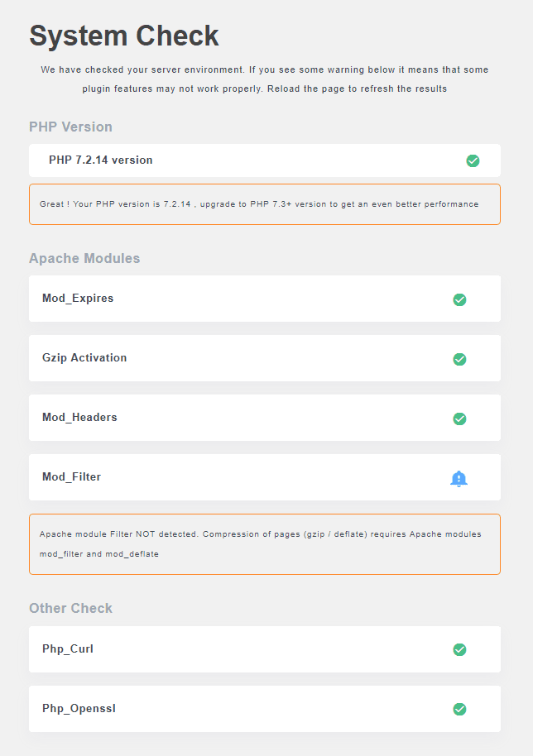Click the Mod_Filter label
Image resolution: width=533 pixels, height=756 pixels.
71,477
